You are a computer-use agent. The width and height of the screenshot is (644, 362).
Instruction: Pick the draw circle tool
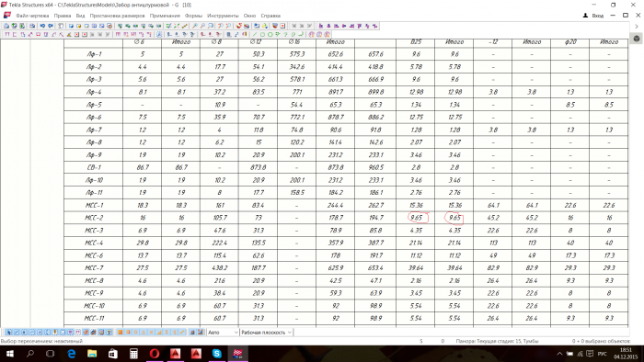pyautogui.click(x=270, y=34)
